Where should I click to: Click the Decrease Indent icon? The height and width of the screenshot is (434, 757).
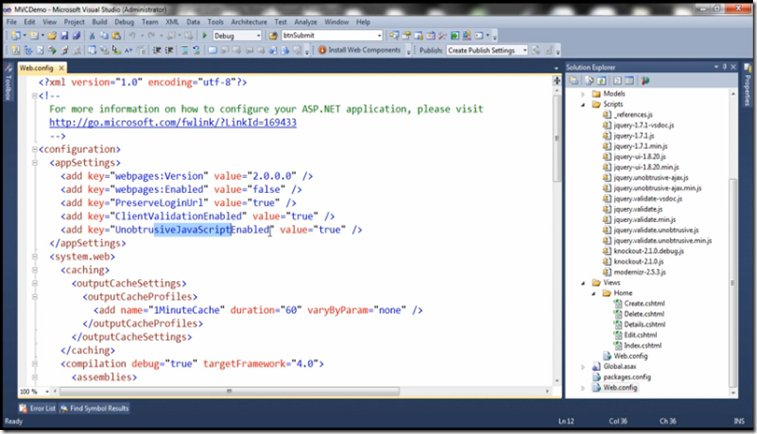(x=157, y=50)
